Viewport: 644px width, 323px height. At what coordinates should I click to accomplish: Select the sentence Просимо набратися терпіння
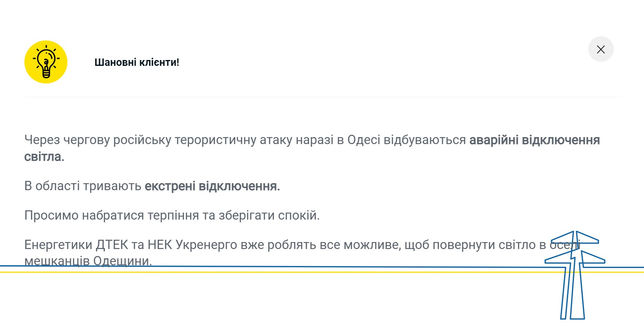(172, 215)
